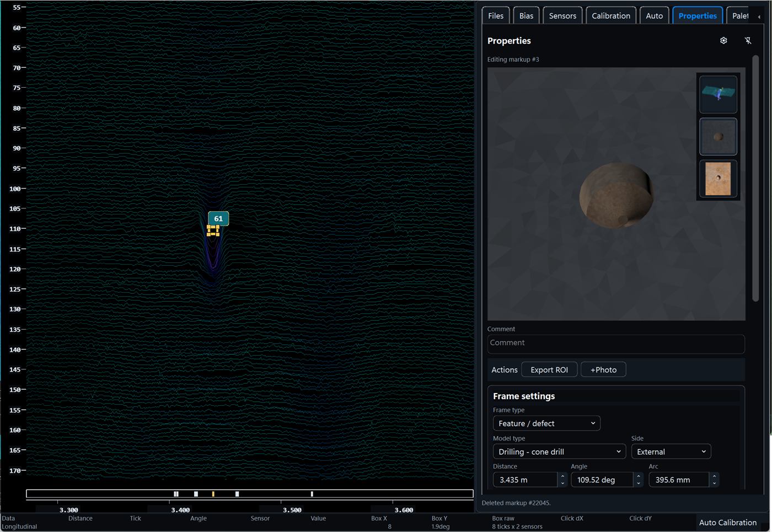772x532 pixels.
Task: Decrease Distance with the down stepper
Action: [562, 483]
